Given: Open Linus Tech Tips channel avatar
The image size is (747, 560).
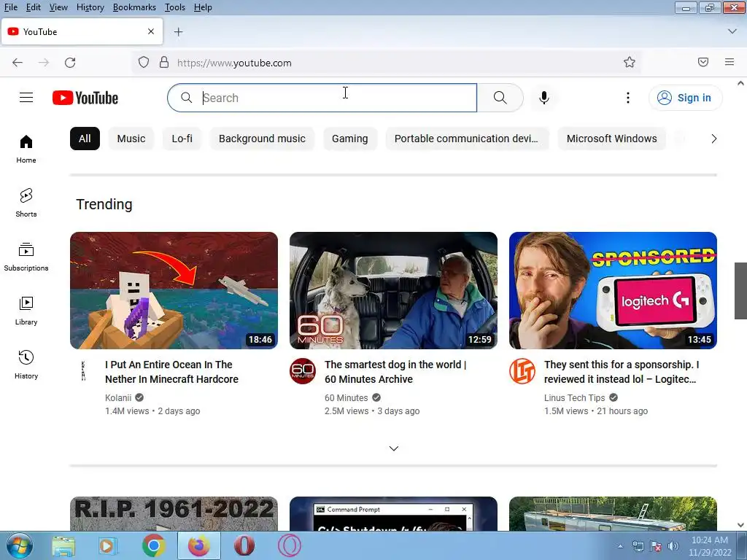Looking at the screenshot, I should (x=522, y=371).
